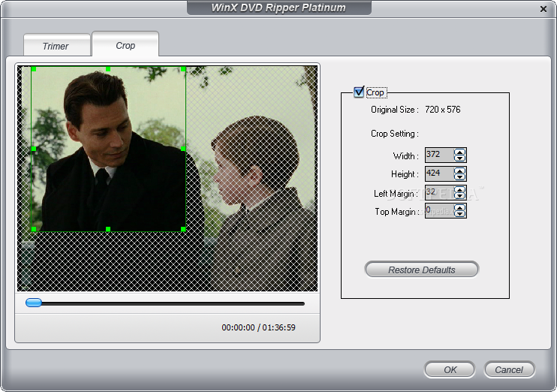Click the Original Size value 720 x 576
The image size is (557, 392).
tap(443, 110)
